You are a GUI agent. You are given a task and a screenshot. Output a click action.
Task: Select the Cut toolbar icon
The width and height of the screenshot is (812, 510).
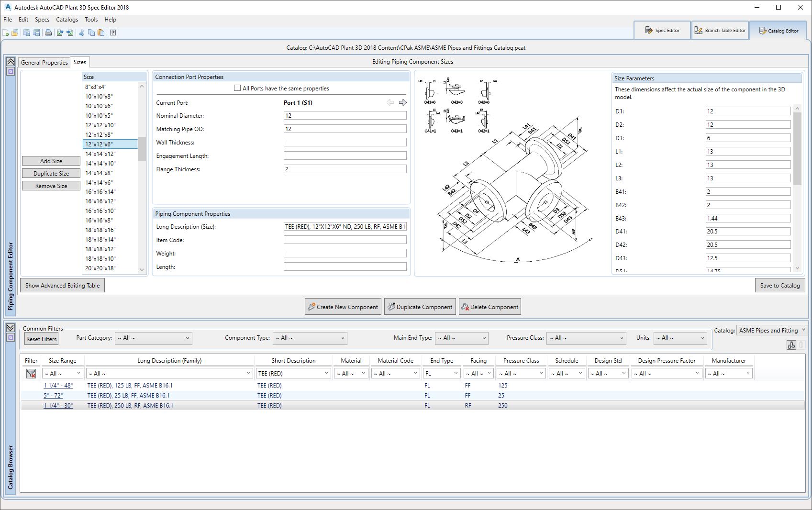pyautogui.click(x=81, y=33)
